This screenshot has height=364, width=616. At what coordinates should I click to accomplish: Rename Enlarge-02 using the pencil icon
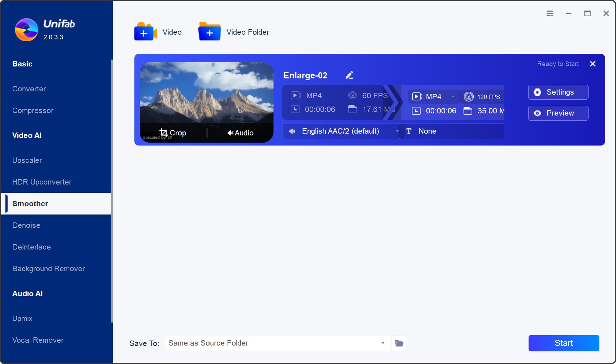[x=349, y=75]
